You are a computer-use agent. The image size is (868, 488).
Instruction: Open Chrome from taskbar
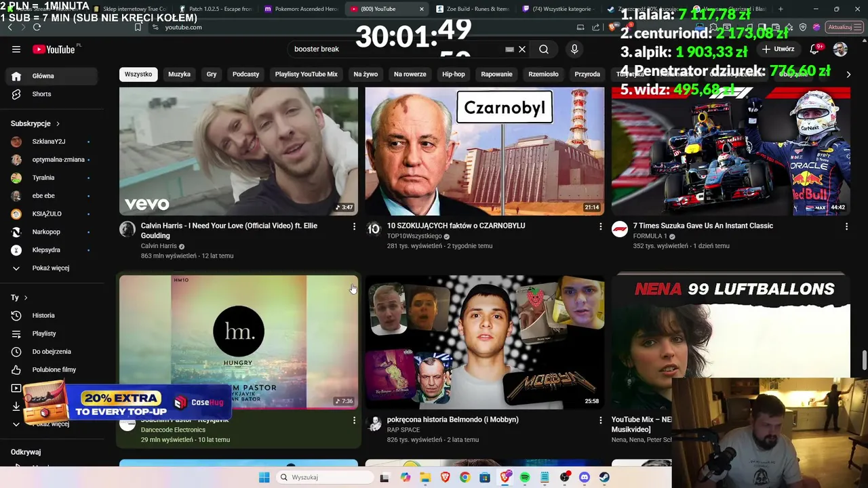[465, 477]
